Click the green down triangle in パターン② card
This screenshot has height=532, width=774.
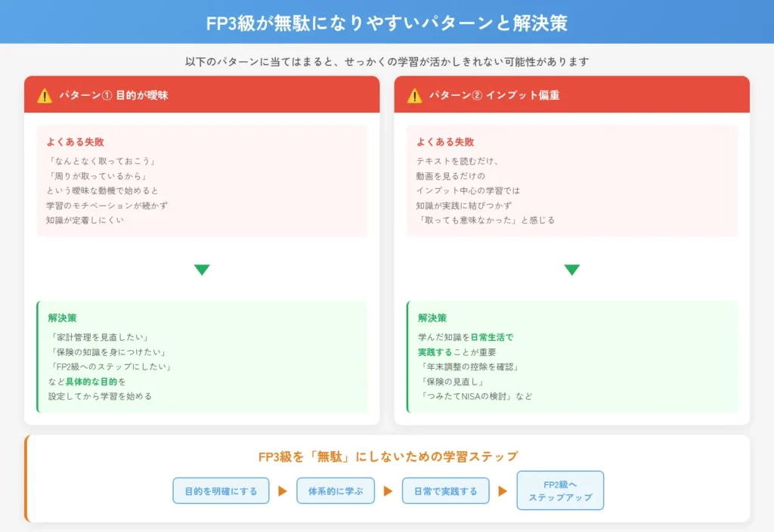(x=571, y=268)
